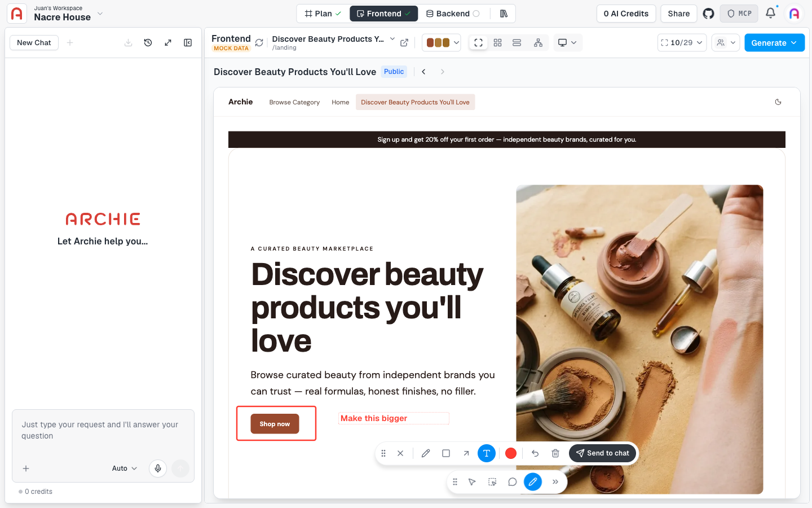Viewport: 812px width, 508px height.
Task: Open the Auto model dropdown
Action: 125,468
